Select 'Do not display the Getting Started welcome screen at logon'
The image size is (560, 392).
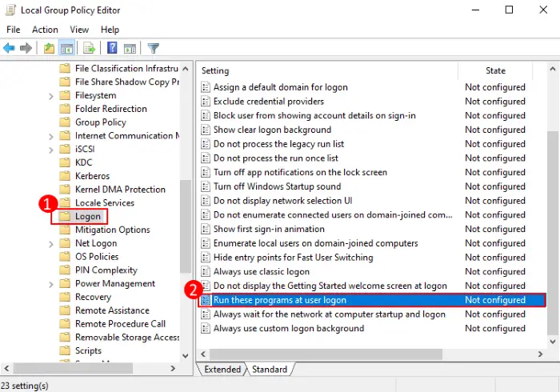point(330,286)
